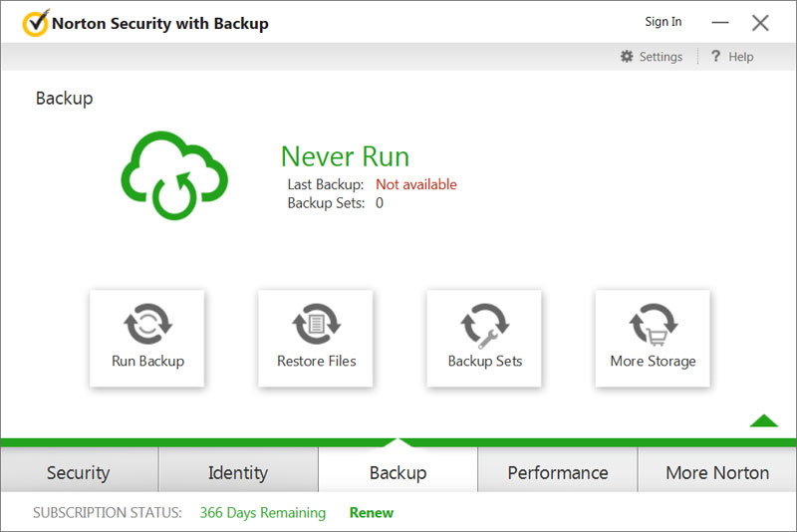Switch to the Security tab
This screenshot has width=797, height=532.
[80, 470]
